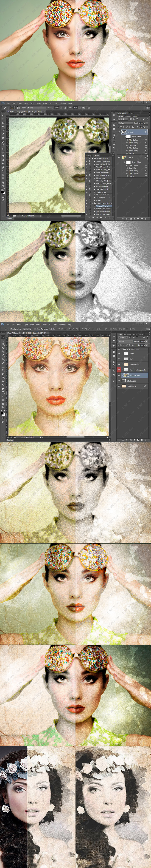Open Auto-Select Layer dropdown in Main PSD.psd
151x868 pixels.
27,329
